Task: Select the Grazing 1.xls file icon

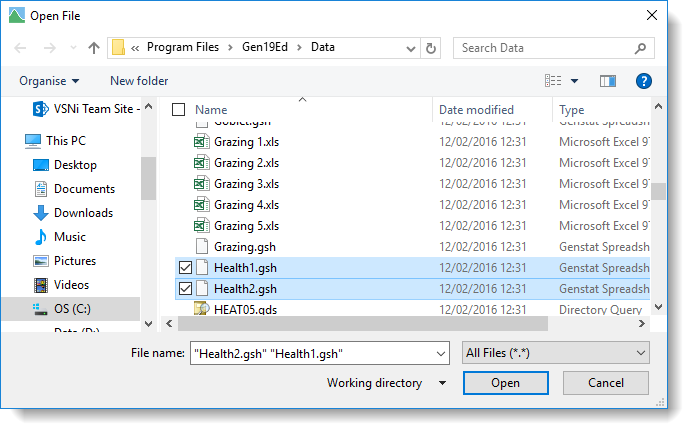Action: (201, 142)
